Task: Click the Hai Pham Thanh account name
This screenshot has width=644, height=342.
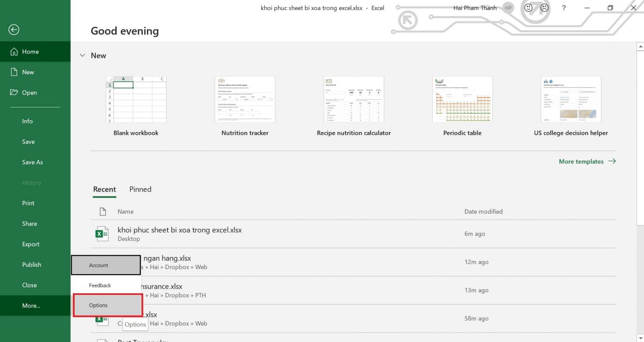Action: tap(475, 8)
